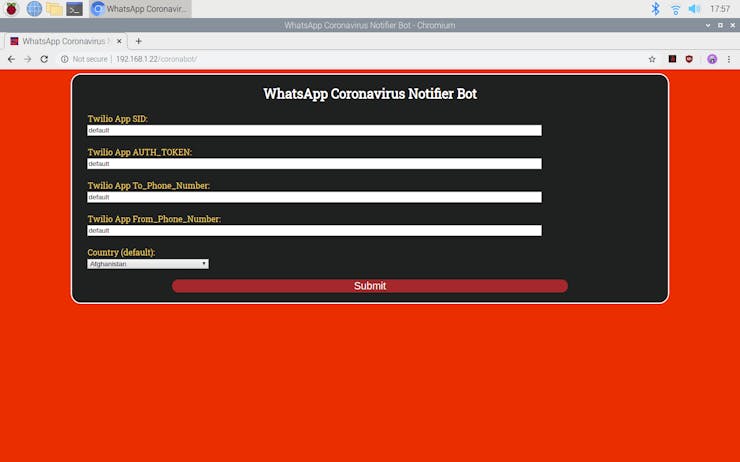The height and width of the screenshot is (462, 740).
Task: Focus the Twilio App From_Phone_Number field
Action: 314,231
